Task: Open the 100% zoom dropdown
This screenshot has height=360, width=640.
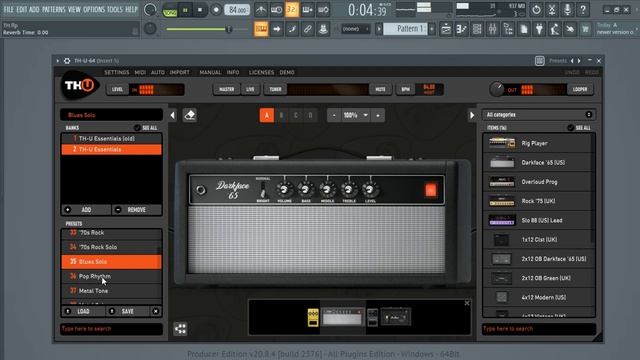Action: (356, 116)
